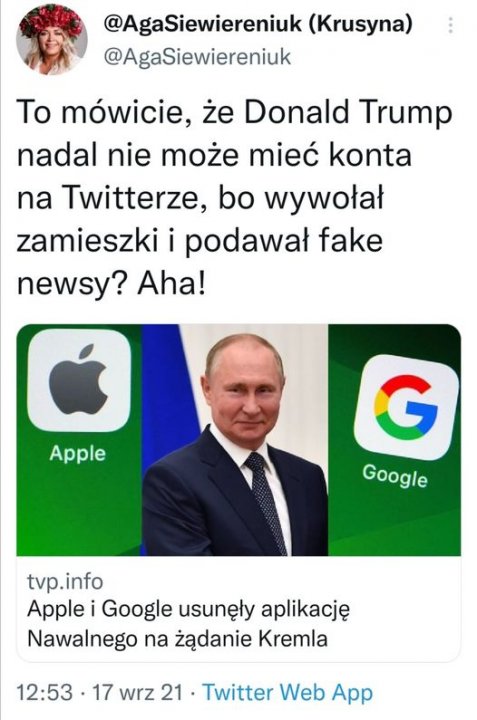Open headline Apple i Google usunęły aplikację
This screenshot has width=477, height=720.
tap(188, 610)
